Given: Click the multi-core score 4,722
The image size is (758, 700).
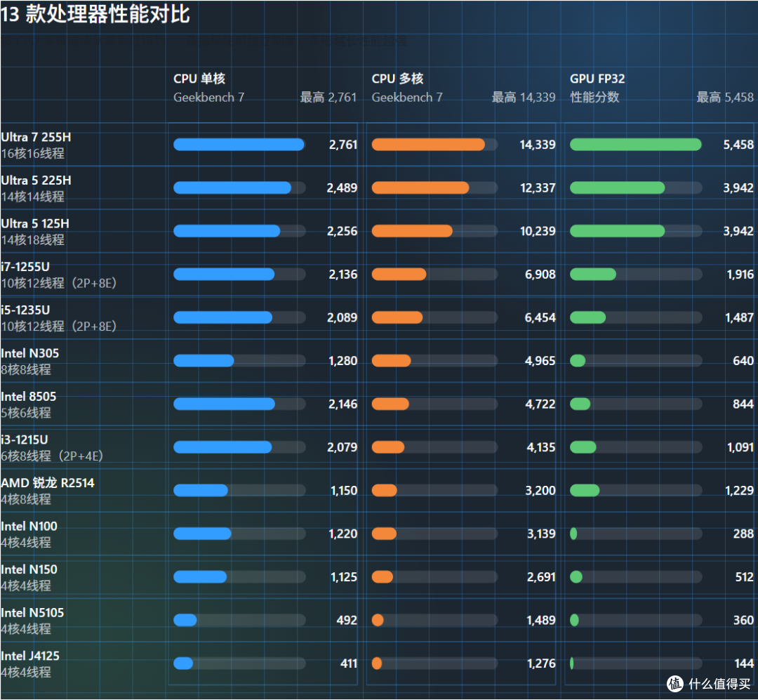Looking at the screenshot, I should (540, 404).
